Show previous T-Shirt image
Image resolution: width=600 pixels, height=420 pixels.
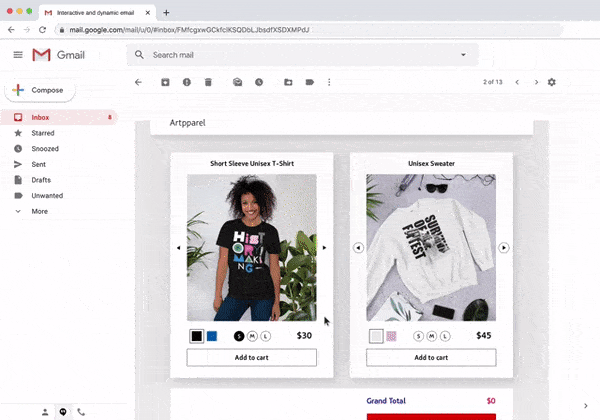tap(179, 248)
